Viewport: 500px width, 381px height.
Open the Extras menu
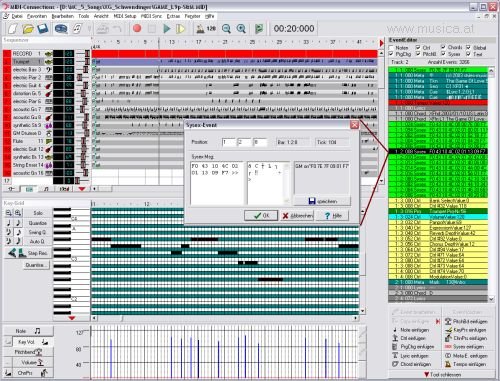coord(173,16)
